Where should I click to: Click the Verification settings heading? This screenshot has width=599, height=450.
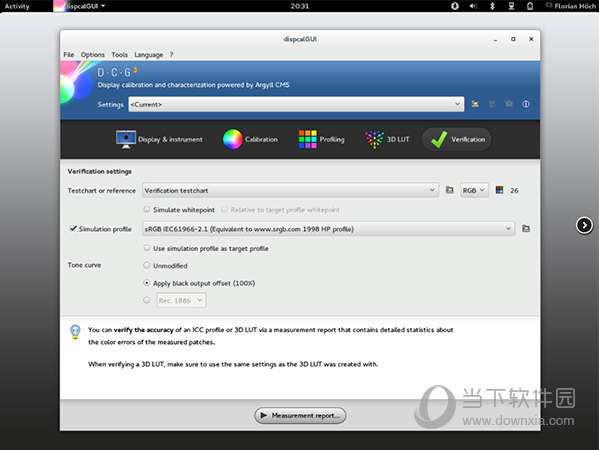(99, 172)
